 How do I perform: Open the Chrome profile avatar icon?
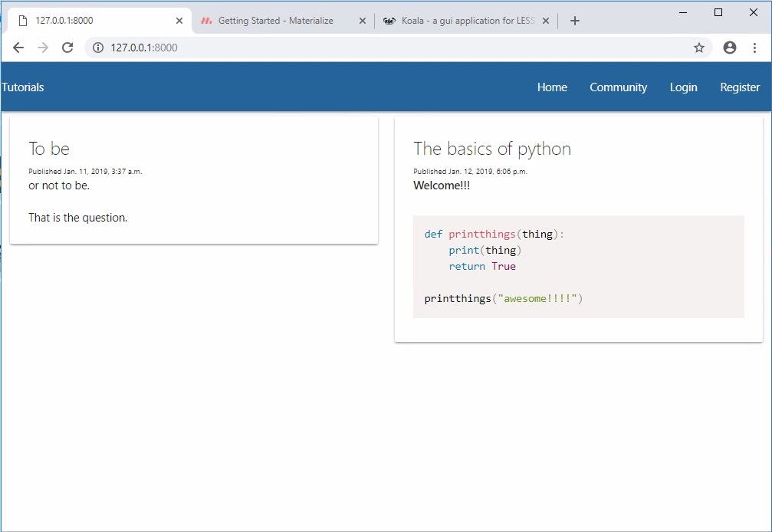[x=729, y=47]
